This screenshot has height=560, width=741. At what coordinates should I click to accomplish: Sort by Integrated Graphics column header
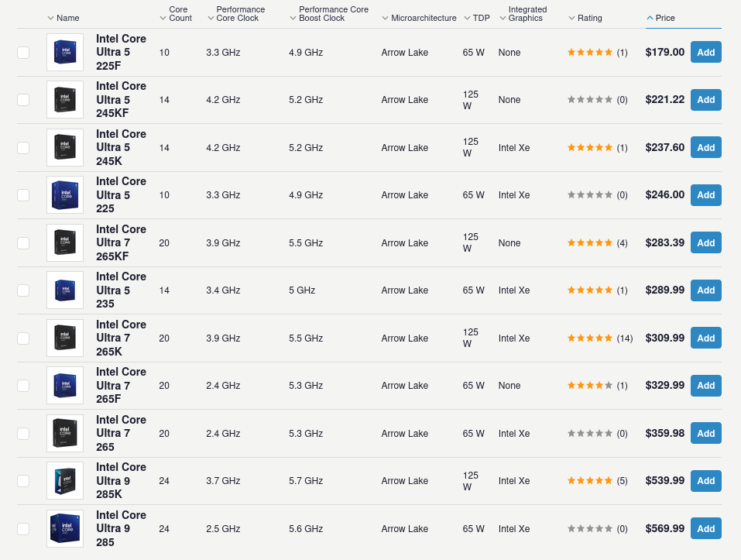coord(527,14)
